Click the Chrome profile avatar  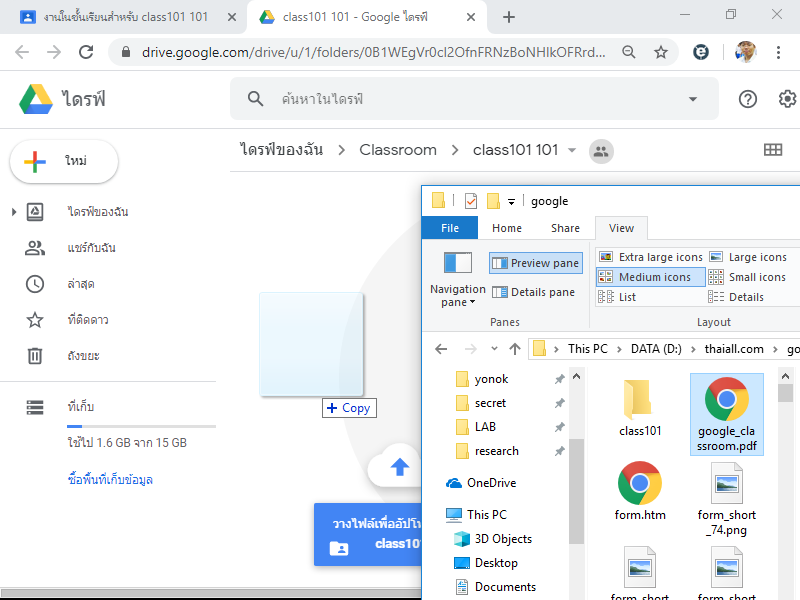[745, 52]
